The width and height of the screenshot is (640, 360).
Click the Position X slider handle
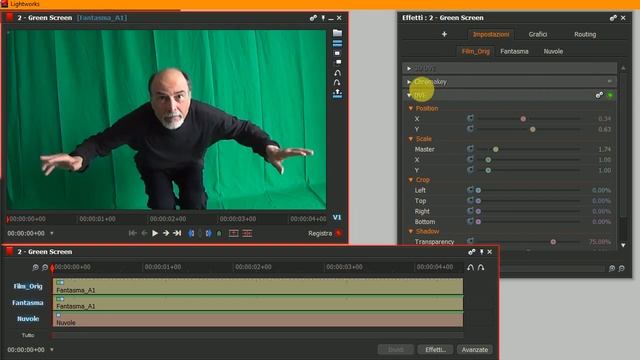(523, 119)
